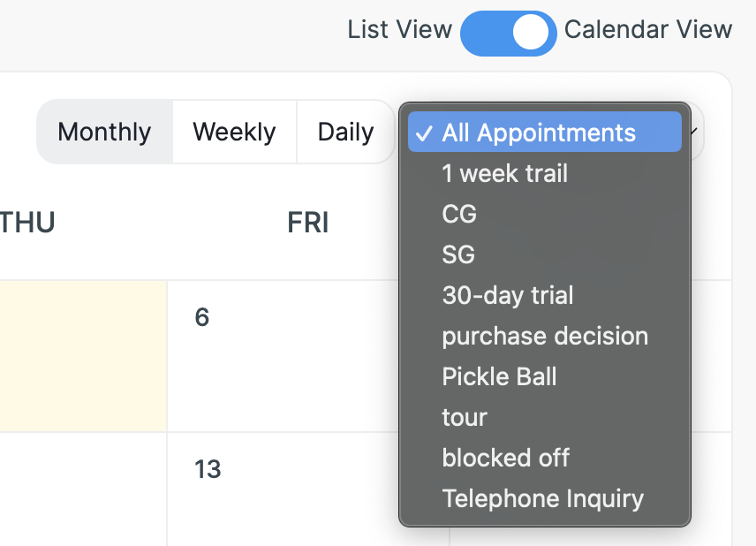Screen dimensions: 756x546
Task: Click the appointment filter dropdown arrow
Action: 695,133
